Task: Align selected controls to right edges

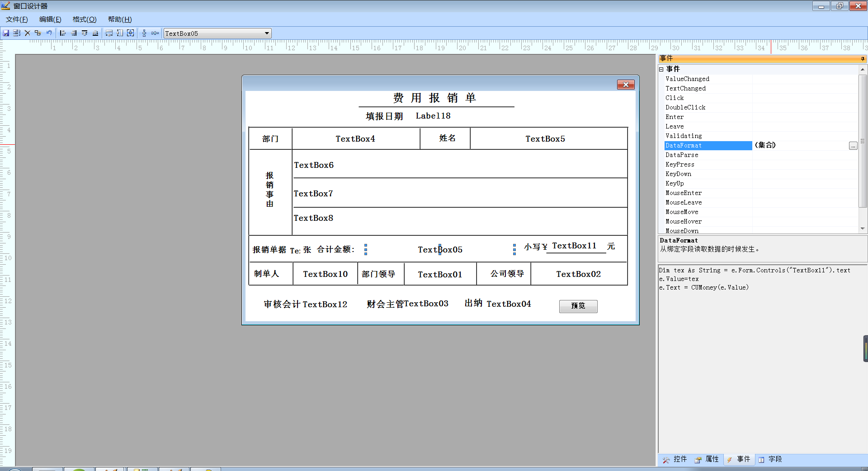Action: click(74, 33)
